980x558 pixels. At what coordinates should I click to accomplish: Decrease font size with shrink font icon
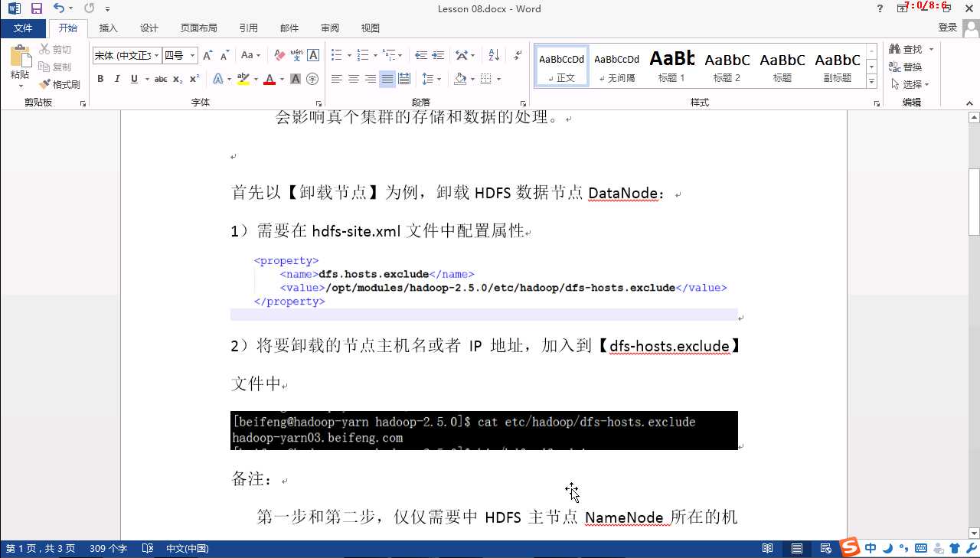224,55
